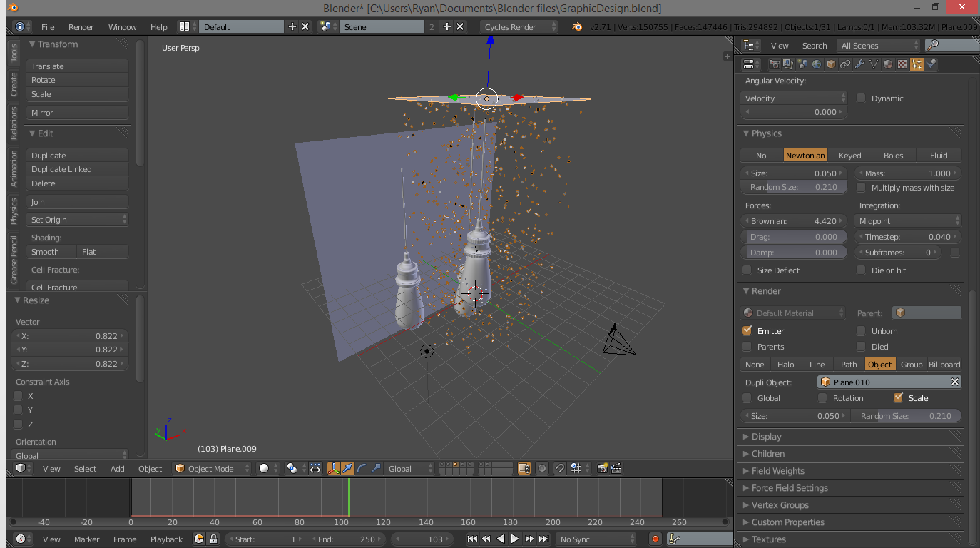
Task: Open the Particles properties tab
Action: (x=917, y=64)
